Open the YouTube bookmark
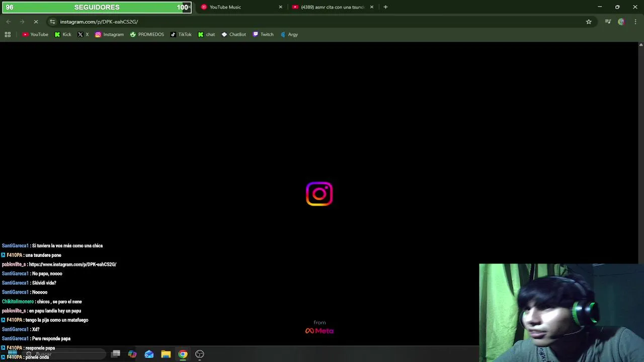Viewport: 644px width, 362px height. click(35, 34)
